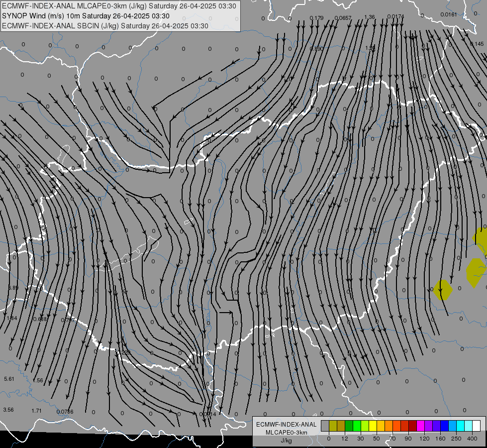Image resolution: width=487 pixels, height=448 pixels.
Task: Click the legend tick value 90
Action: click(408, 439)
